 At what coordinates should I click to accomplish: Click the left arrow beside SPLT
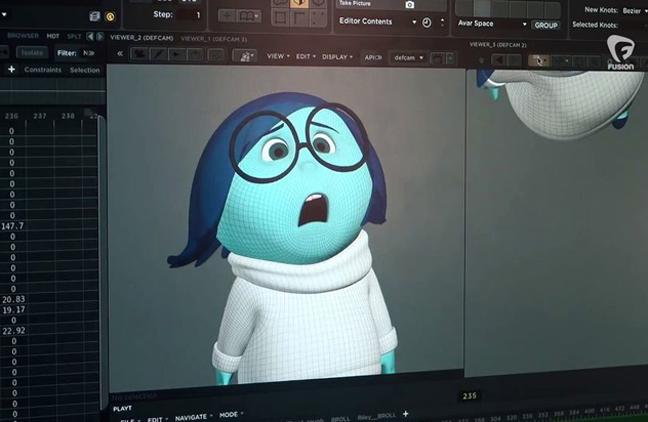90,36
